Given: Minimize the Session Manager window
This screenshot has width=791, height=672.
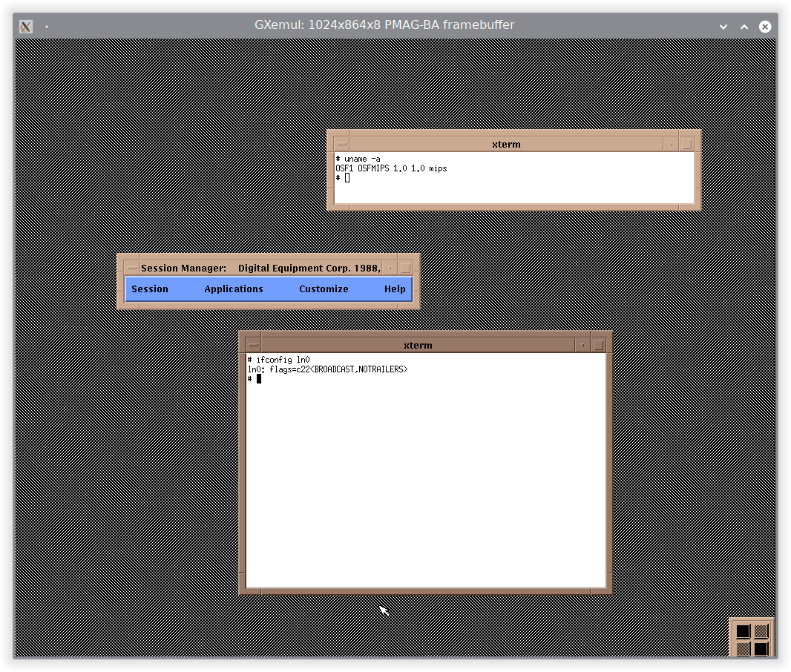Looking at the screenshot, I should pos(390,269).
